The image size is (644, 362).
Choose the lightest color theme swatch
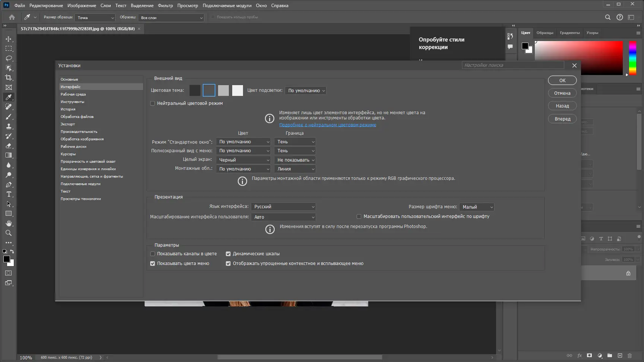[x=237, y=90]
